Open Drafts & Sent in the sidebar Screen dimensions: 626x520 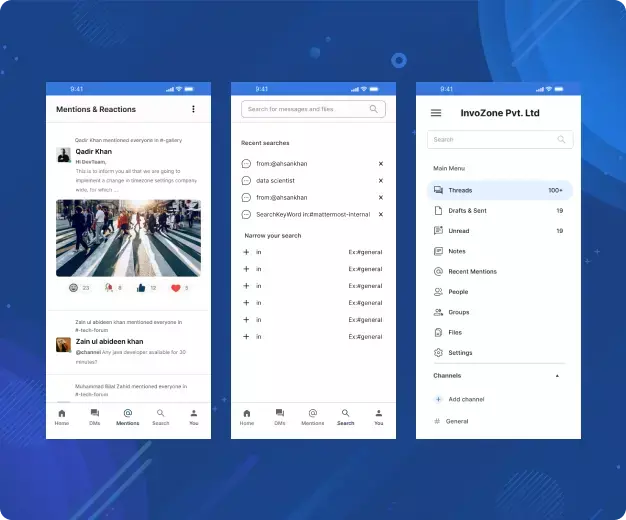[467, 211]
